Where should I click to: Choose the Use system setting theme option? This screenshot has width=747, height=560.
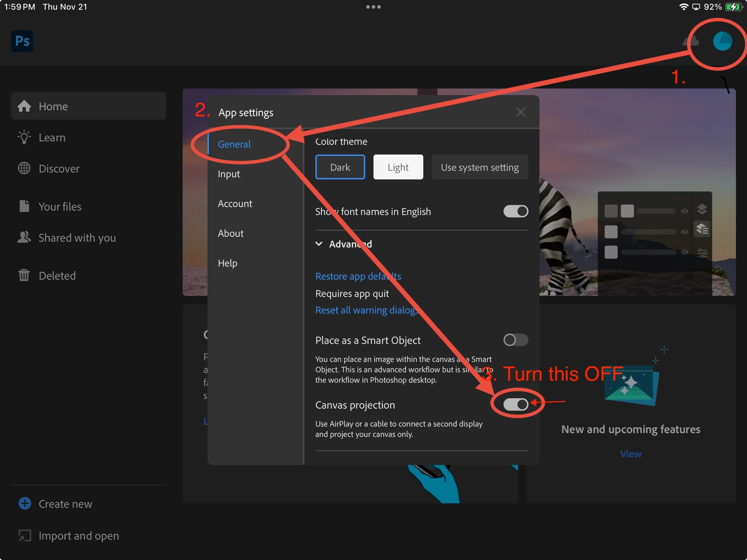pyautogui.click(x=480, y=167)
